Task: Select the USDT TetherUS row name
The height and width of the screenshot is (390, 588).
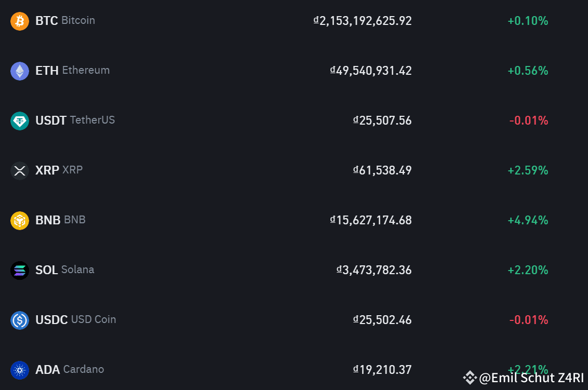Action: 75,120
